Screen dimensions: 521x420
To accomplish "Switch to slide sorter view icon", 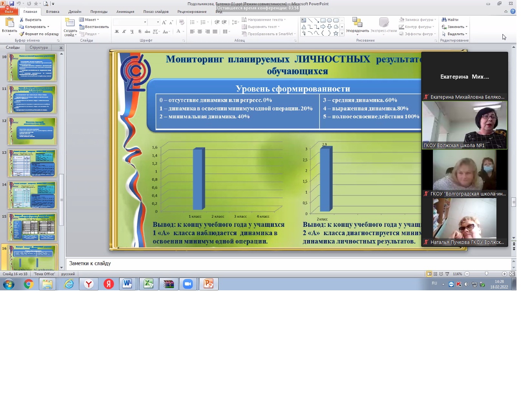I will [x=435, y=274].
